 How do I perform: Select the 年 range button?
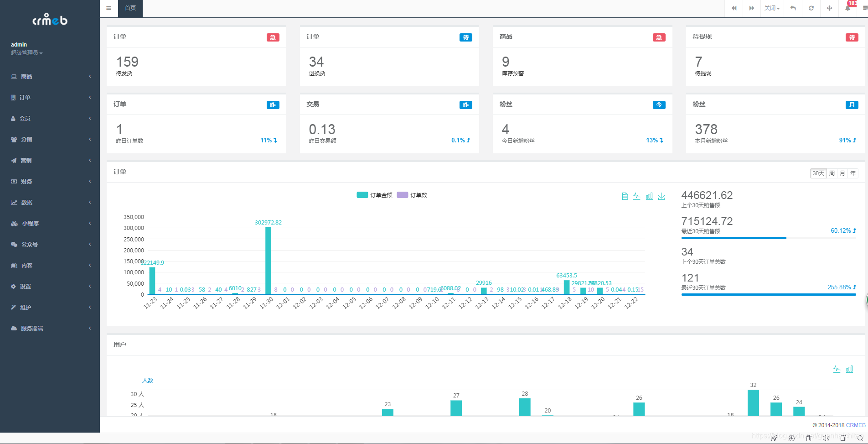853,173
